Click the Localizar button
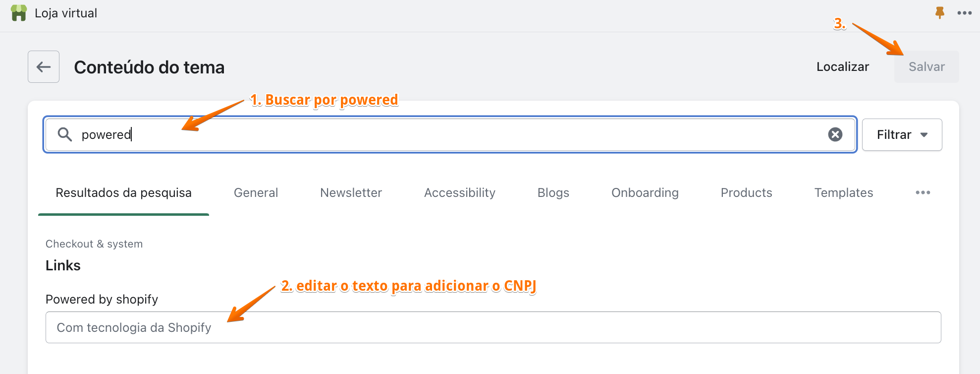980x374 pixels. [x=842, y=66]
